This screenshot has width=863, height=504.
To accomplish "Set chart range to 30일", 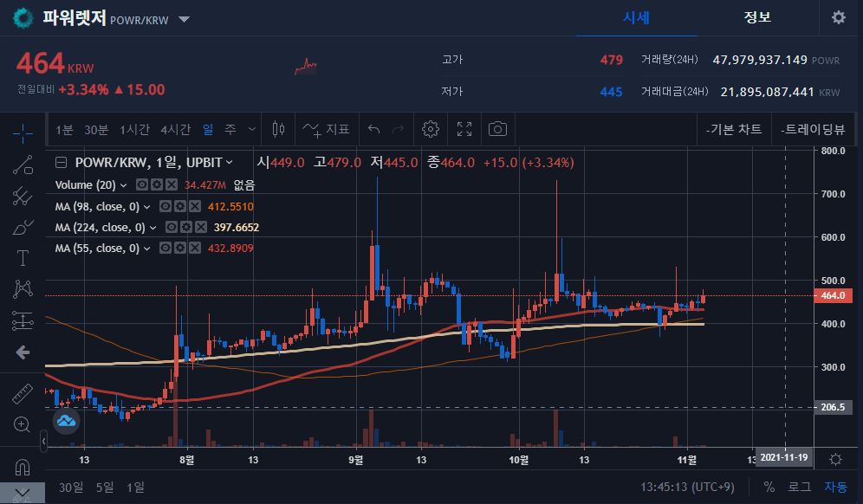I will pos(71,488).
